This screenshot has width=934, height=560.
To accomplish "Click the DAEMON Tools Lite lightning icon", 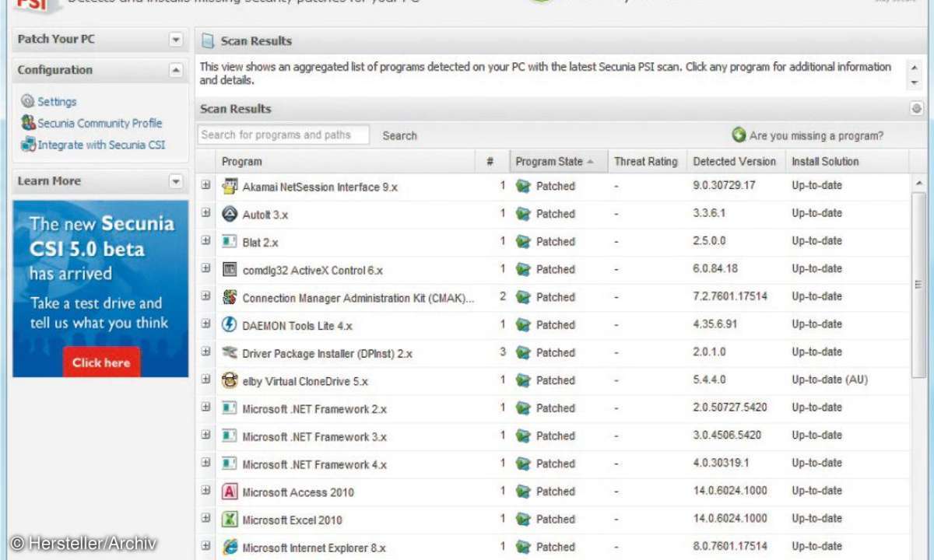I will (x=230, y=325).
